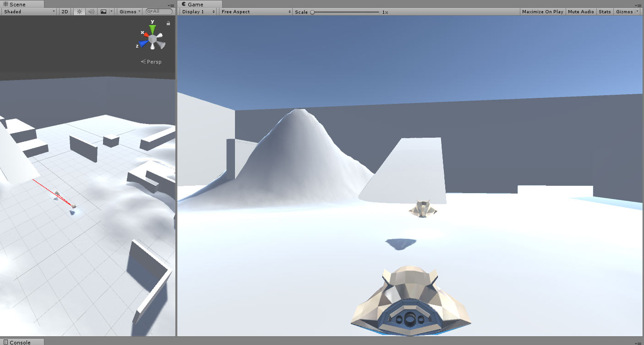The height and width of the screenshot is (345, 644).
Task: Toggle scene audio speaker icon
Action: [x=91, y=11]
